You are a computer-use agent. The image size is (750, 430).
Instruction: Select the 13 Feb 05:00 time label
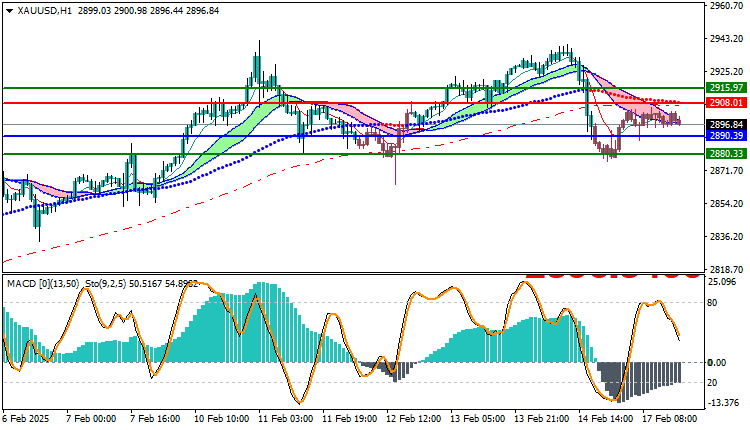(x=478, y=419)
